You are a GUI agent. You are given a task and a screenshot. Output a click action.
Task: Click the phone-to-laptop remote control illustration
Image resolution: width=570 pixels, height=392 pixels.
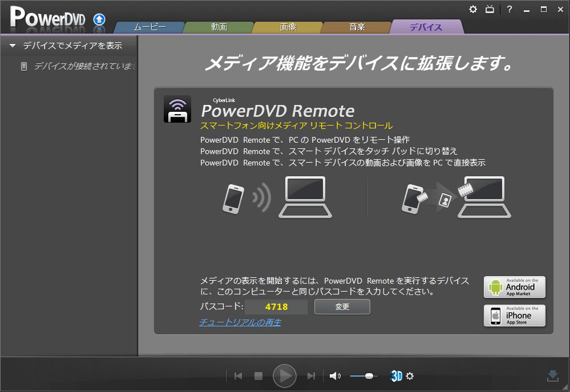(x=277, y=197)
